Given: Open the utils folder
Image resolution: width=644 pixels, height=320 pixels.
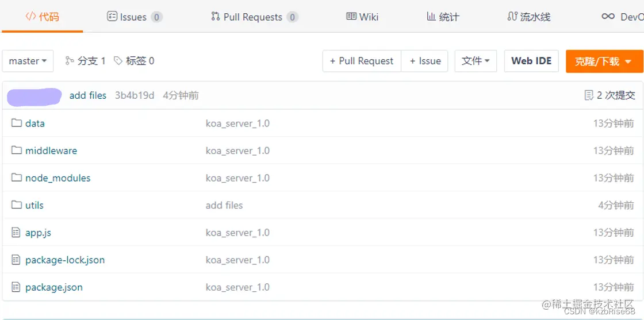Looking at the screenshot, I should [x=34, y=205].
